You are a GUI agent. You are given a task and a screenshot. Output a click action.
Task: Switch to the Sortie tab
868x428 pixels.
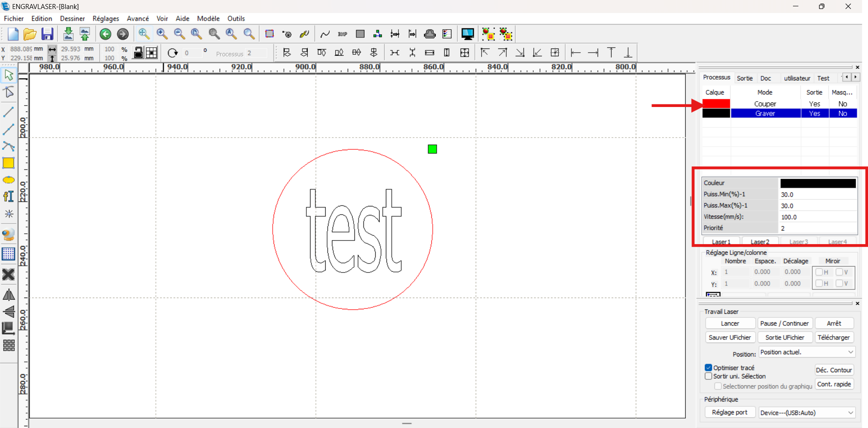[744, 78]
